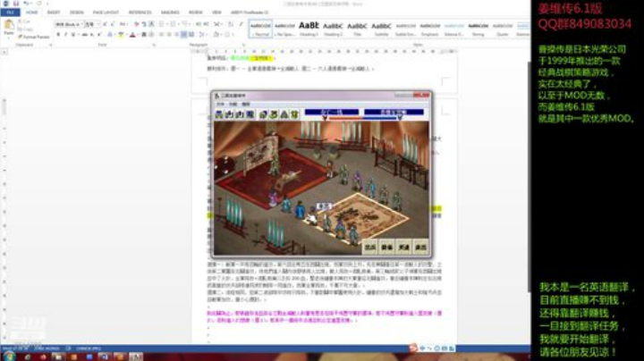The image size is (644, 361).
Task: Increase font size with Grow Font
Action: [105, 25]
